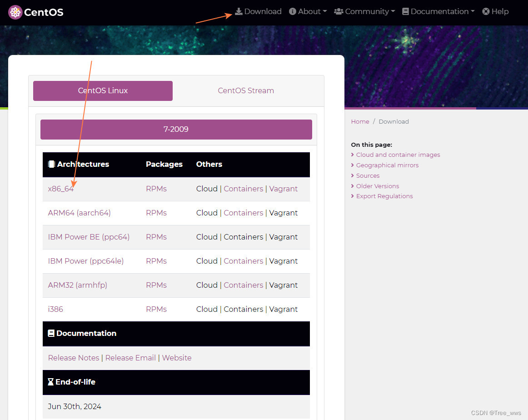Open RPMs for ARM64 (aarch64) row
Screen dimensions: 528x420
156,213
